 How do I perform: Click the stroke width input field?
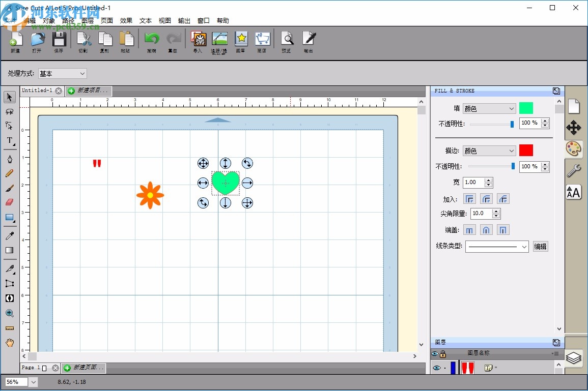point(473,183)
